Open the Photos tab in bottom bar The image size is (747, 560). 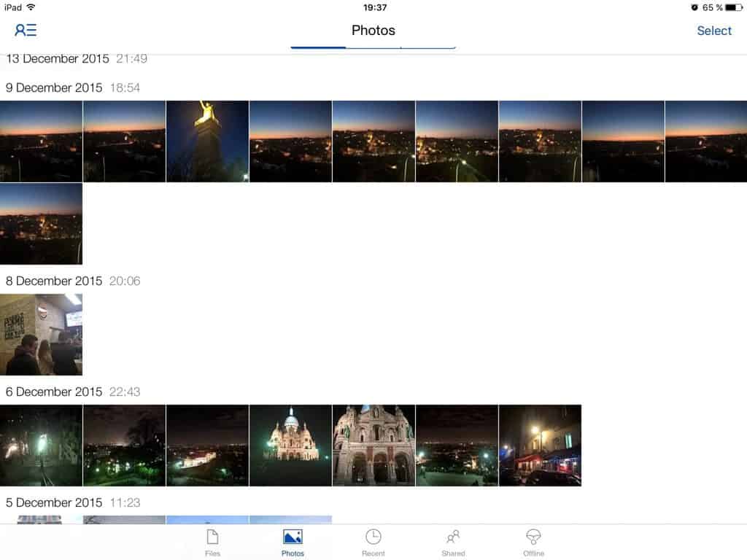tap(293, 542)
